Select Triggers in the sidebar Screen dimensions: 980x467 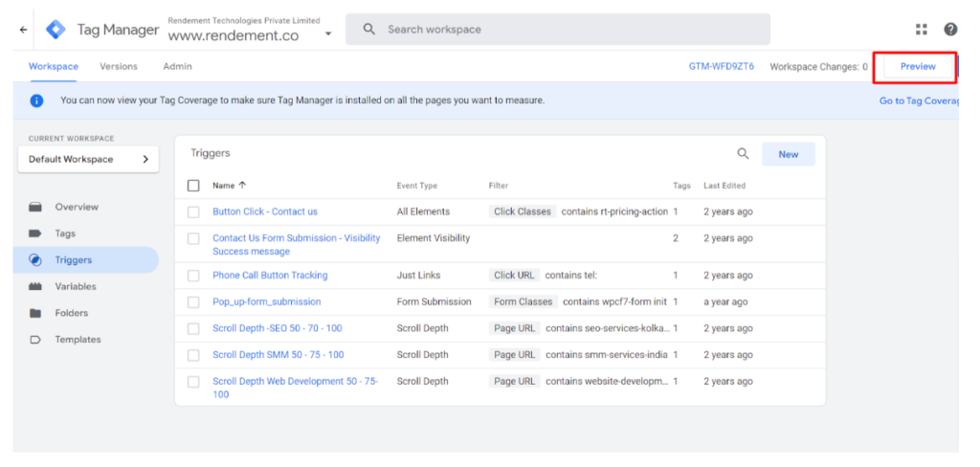(85, 260)
